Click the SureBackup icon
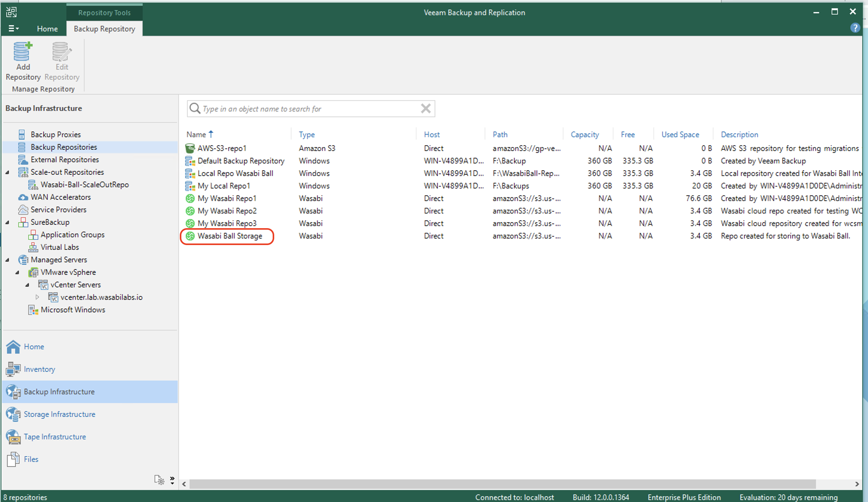The image size is (868, 502). point(23,222)
